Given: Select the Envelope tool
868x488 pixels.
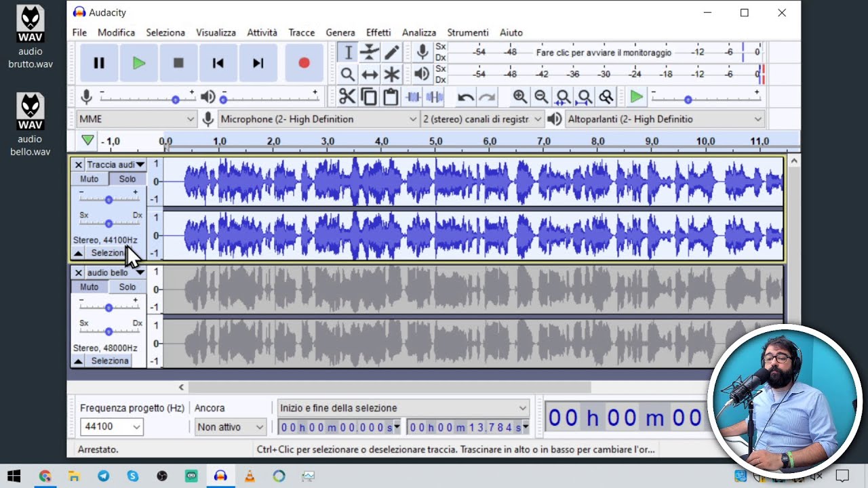Looking at the screenshot, I should (x=370, y=52).
